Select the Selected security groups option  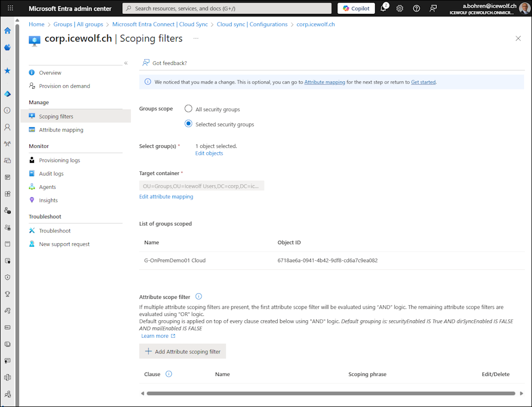(188, 124)
